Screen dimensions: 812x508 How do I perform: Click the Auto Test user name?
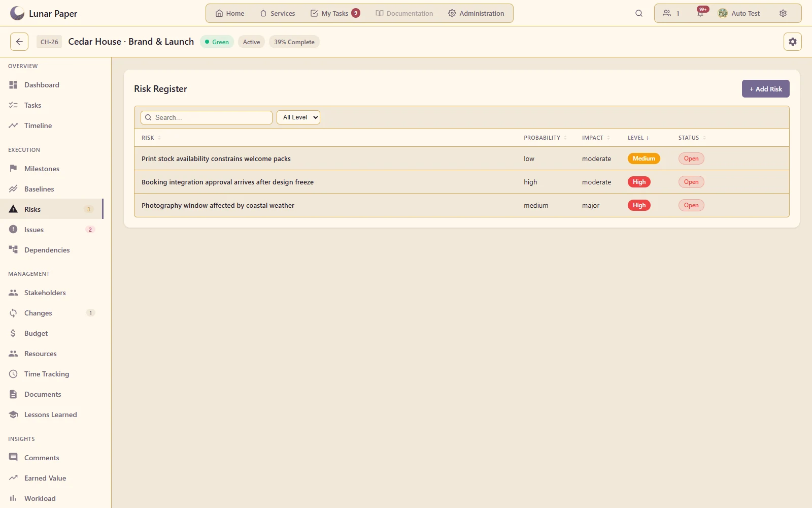click(x=746, y=13)
